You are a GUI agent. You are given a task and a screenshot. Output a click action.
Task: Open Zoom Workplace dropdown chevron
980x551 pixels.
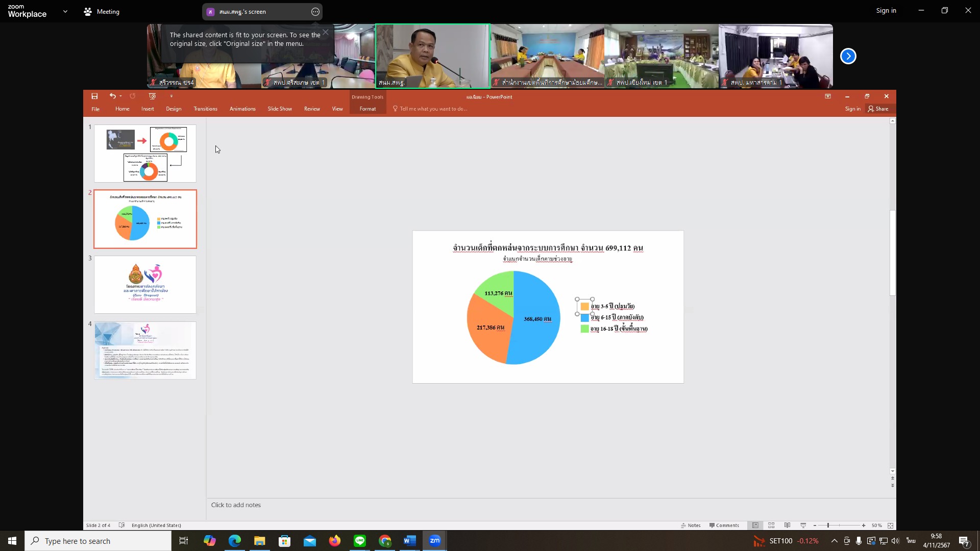click(65, 11)
